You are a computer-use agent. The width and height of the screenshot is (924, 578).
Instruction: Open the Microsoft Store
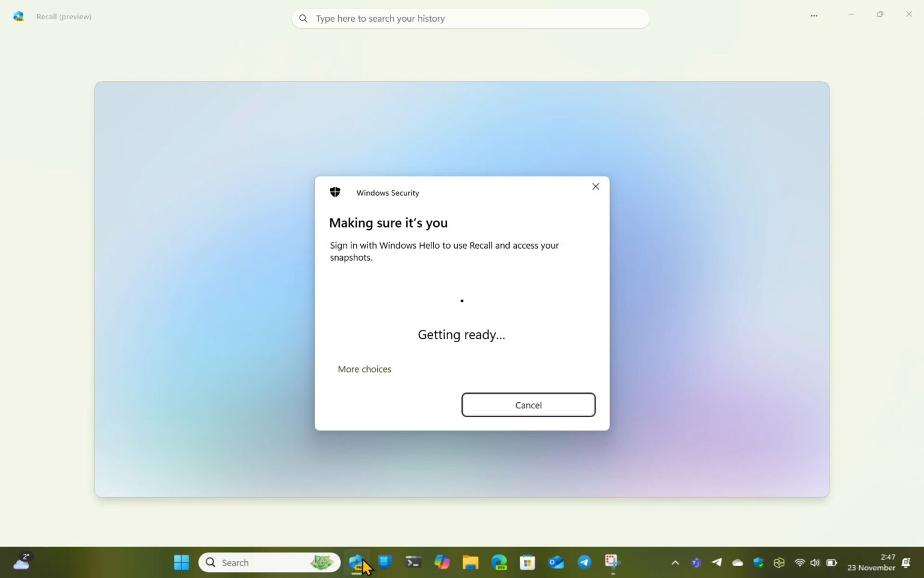coord(526,562)
